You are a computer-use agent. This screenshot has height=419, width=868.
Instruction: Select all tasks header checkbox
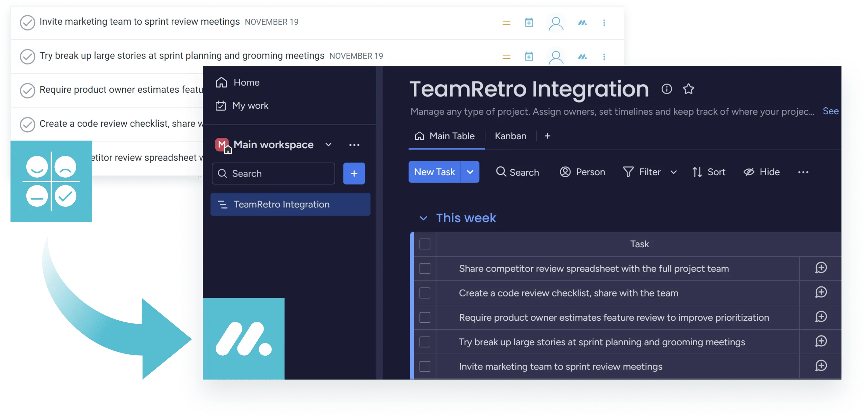pyautogui.click(x=425, y=244)
